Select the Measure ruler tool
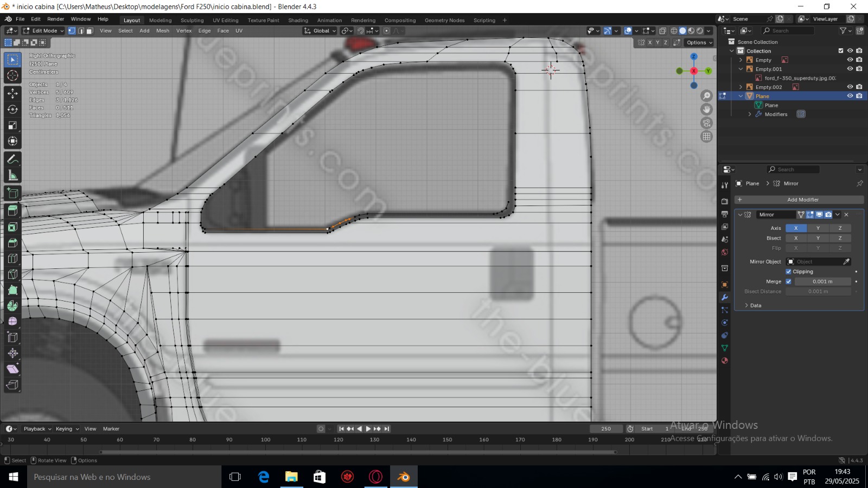This screenshot has height=488, width=868. [x=12, y=175]
